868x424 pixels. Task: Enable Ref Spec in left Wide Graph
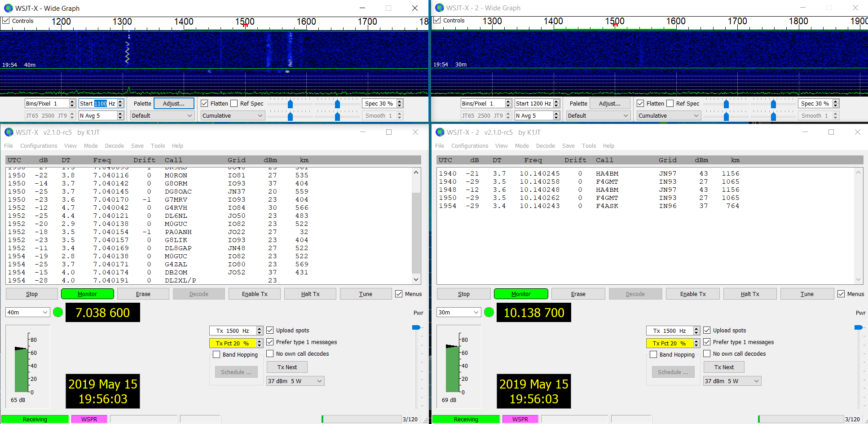pos(234,103)
